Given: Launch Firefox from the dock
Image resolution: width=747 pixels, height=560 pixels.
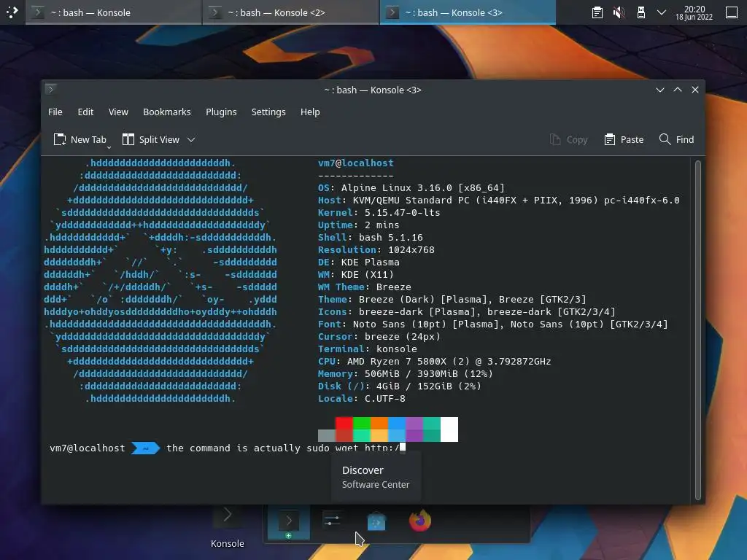Looking at the screenshot, I should click(419, 521).
